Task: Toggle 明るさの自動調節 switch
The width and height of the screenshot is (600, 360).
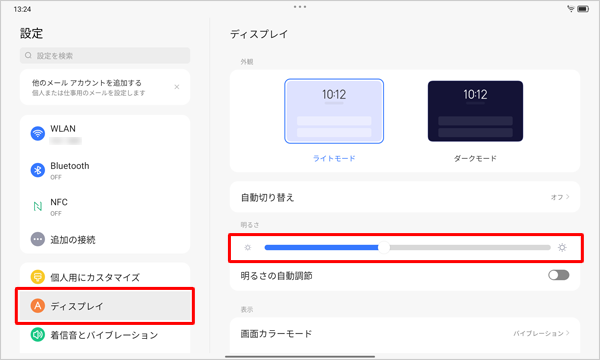Action: click(x=559, y=275)
